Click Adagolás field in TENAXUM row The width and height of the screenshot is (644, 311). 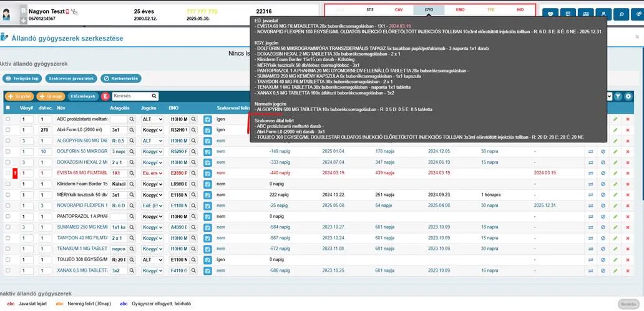click(119, 249)
